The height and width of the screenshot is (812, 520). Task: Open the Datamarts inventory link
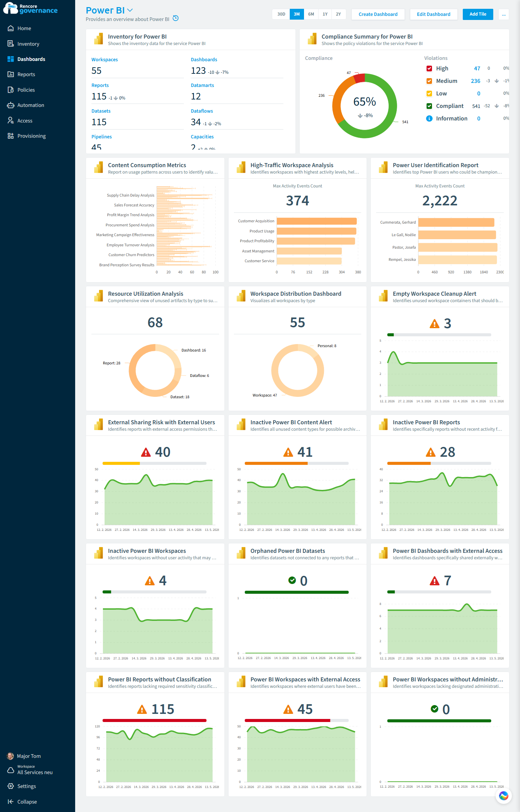click(x=202, y=85)
